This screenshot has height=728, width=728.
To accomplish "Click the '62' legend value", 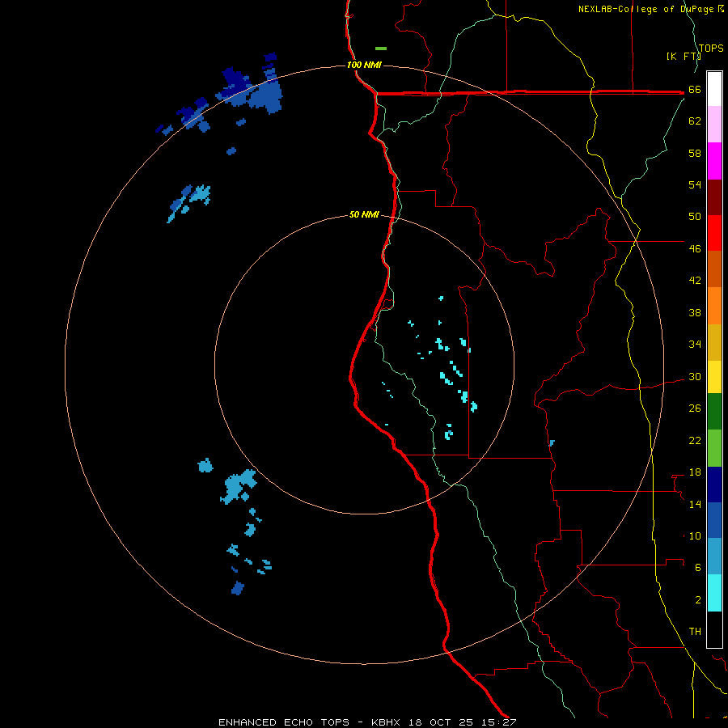I will tap(695, 121).
